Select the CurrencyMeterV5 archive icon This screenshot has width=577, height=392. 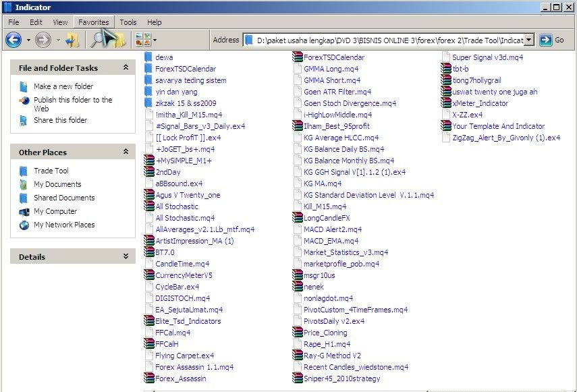[149, 275]
